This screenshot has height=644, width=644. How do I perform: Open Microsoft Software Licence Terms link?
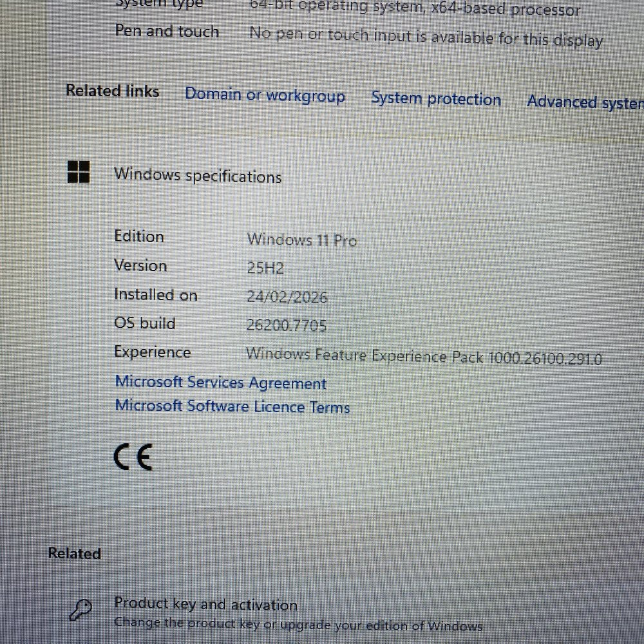[x=232, y=406]
